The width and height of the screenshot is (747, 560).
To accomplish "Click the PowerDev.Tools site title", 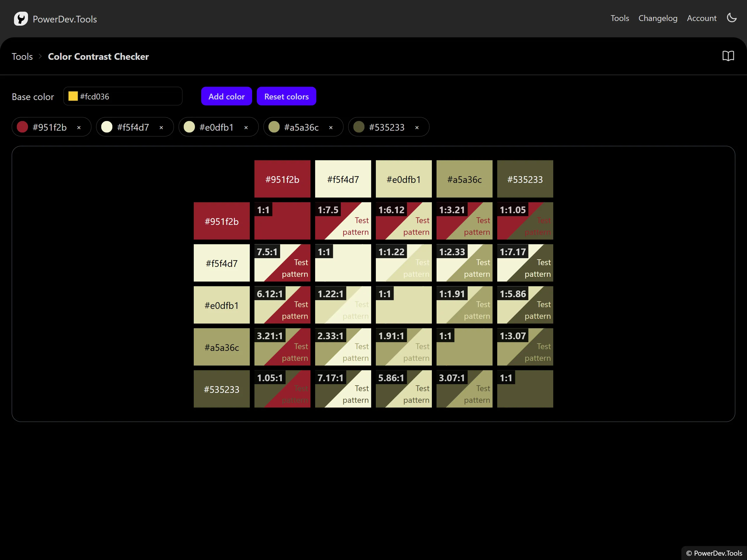I will point(65,19).
